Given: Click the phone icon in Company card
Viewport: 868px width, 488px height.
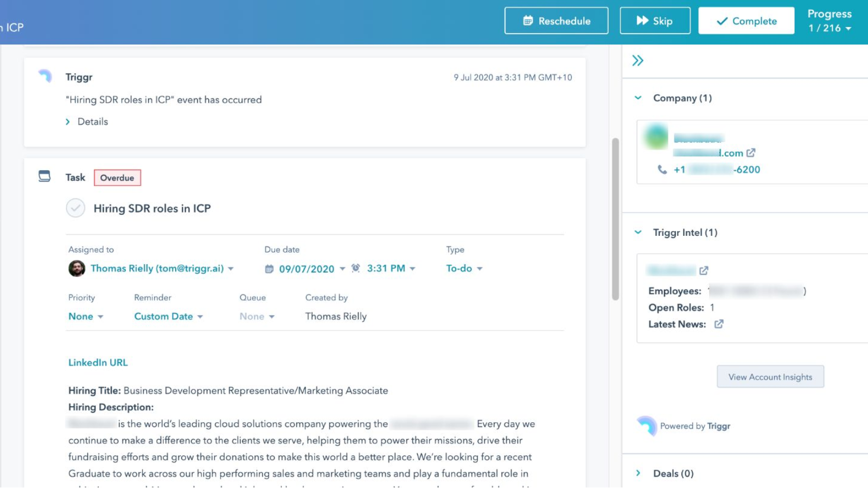Looking at the screenshot, I should click(x=662, y=170).
